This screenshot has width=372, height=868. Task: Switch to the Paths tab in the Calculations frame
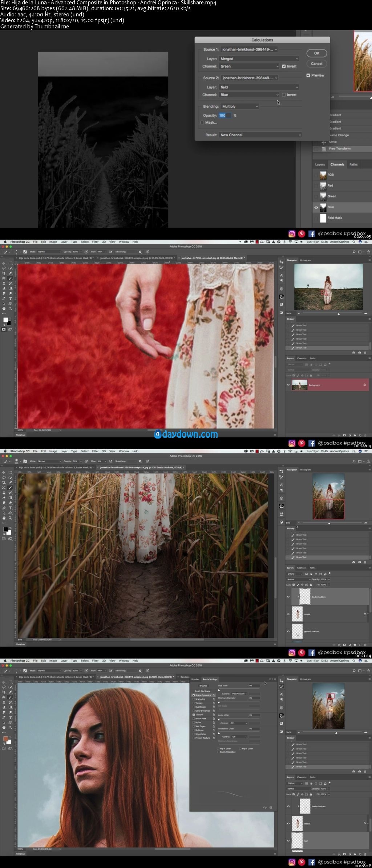(353, 164)
